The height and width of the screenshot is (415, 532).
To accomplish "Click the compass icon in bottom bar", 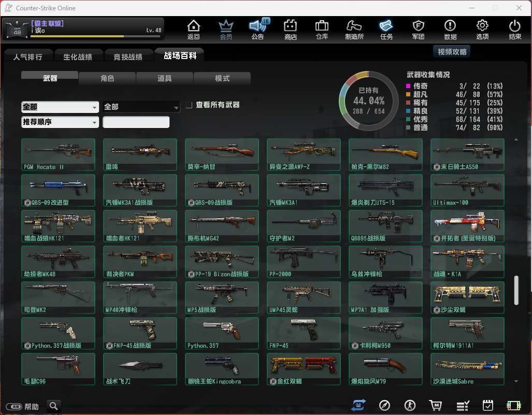I will point(384,405).
